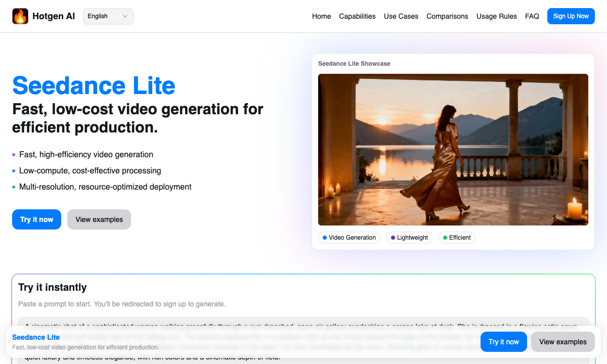Open the Comparisons page
This screenshot has height=364, width=607.
coord(447,16)
